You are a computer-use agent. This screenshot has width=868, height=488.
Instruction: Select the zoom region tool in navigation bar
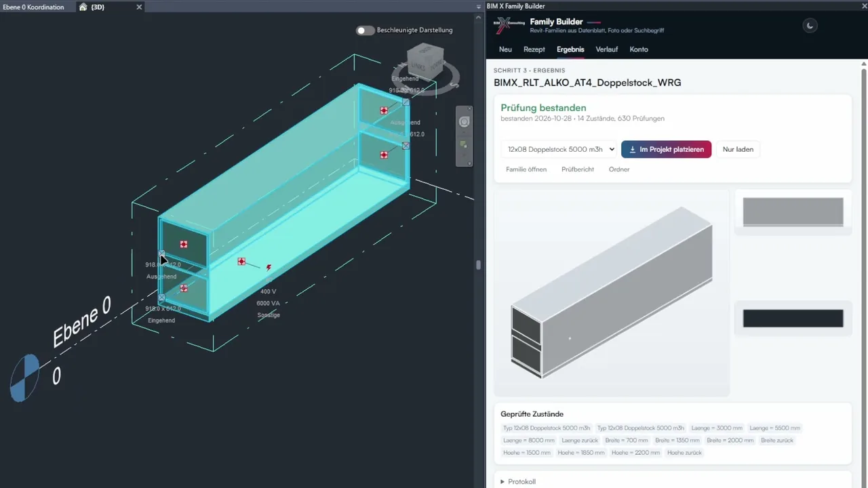pyautogui.click(x=465, y=144)
